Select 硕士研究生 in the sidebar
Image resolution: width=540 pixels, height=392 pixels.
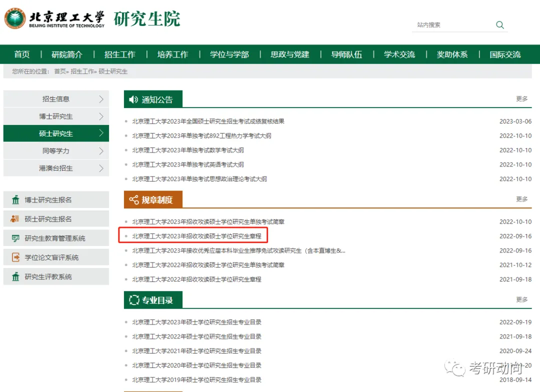pos(56,133)
